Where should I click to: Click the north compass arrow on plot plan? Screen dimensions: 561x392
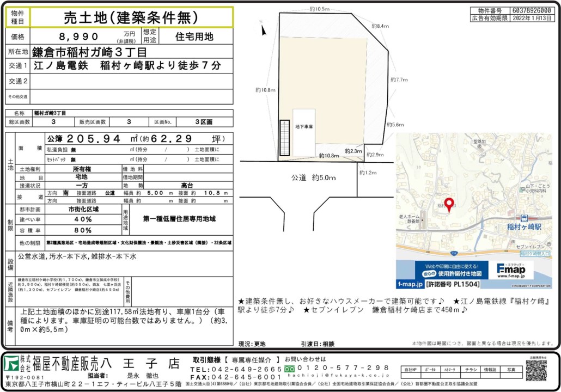coord(264,30)
